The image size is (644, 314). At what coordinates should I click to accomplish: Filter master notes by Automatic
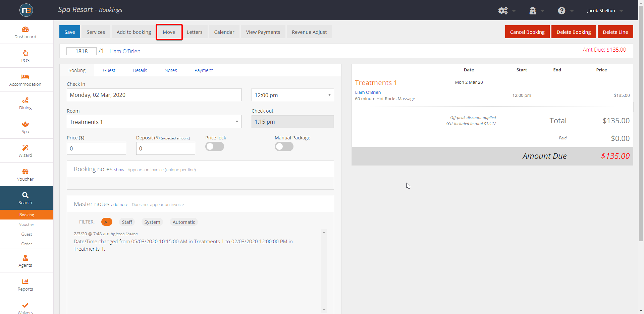coord(184,222)
